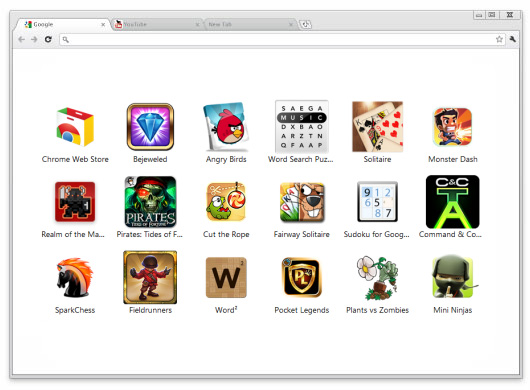The height and width of the screenshot is (390, 530).
Task: Open the Fairway Solitaire app icon
Action: 302,202
